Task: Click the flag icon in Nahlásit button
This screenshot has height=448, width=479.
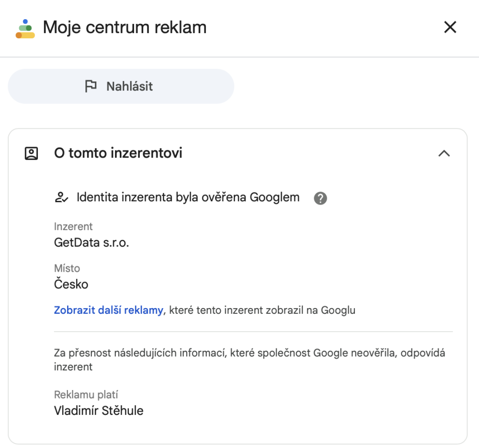Action: coord(91,86)
